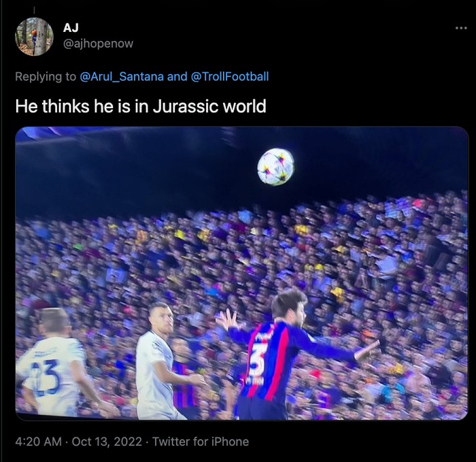The height and width of the screenshot is (462, 476).
Task: Open the @ajhopenow handle link
Action: (98, 44)
